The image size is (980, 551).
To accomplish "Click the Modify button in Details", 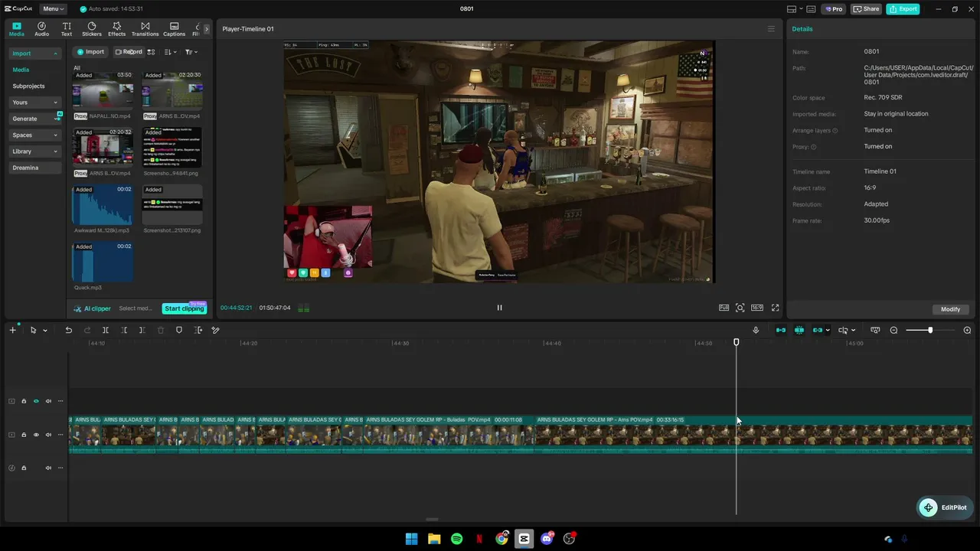I will [950, 309].
